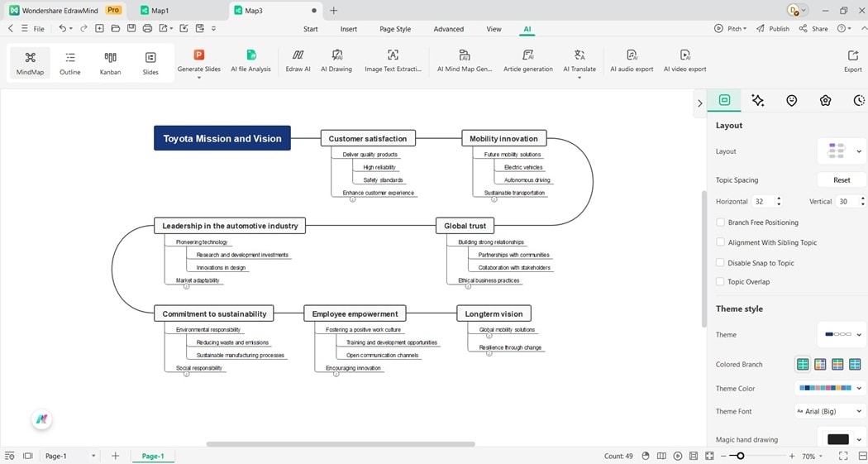Image resolution: width=868 pixels, height=464 pixels.
Task: Click the Publish button
Action: [773, 29]
